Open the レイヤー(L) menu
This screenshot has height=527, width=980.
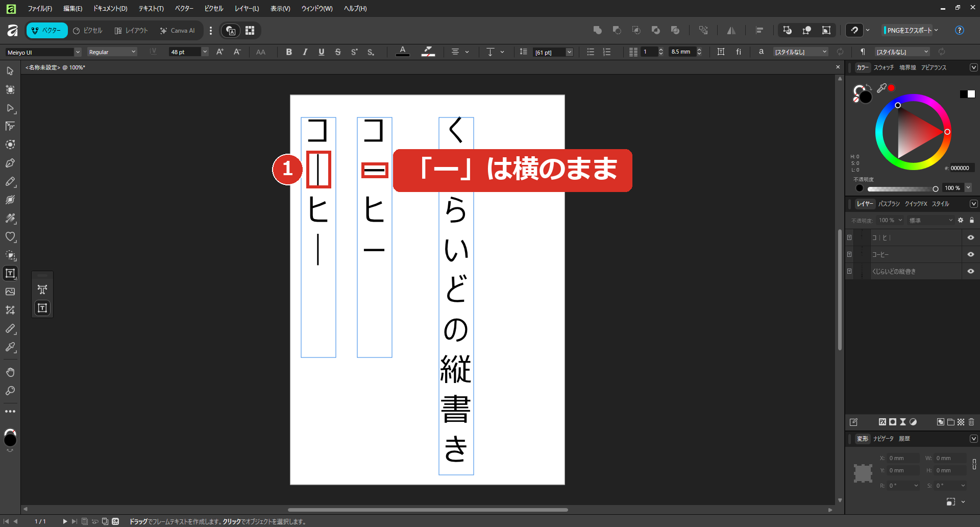(247, 8)
